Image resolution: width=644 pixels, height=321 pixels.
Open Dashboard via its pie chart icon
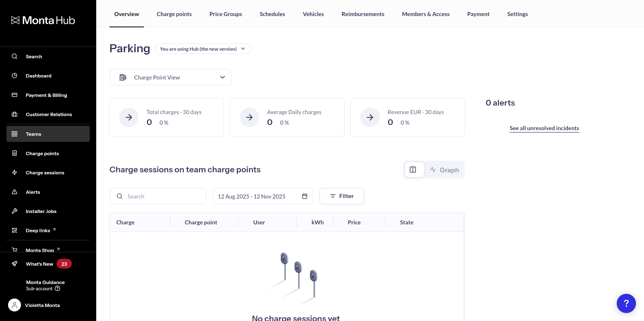[x=15, y=76]
